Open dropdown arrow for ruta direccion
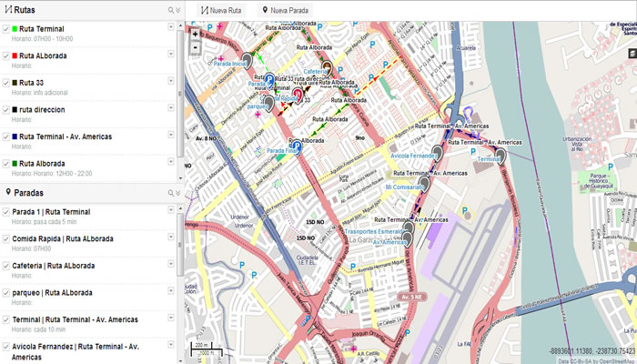 coord(171,107)
